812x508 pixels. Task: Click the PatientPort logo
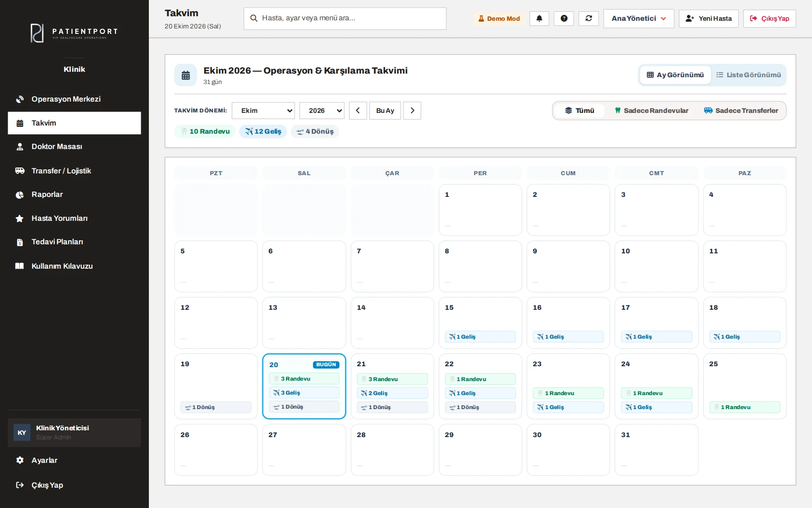pyautogui.click(x=74, y=33)
